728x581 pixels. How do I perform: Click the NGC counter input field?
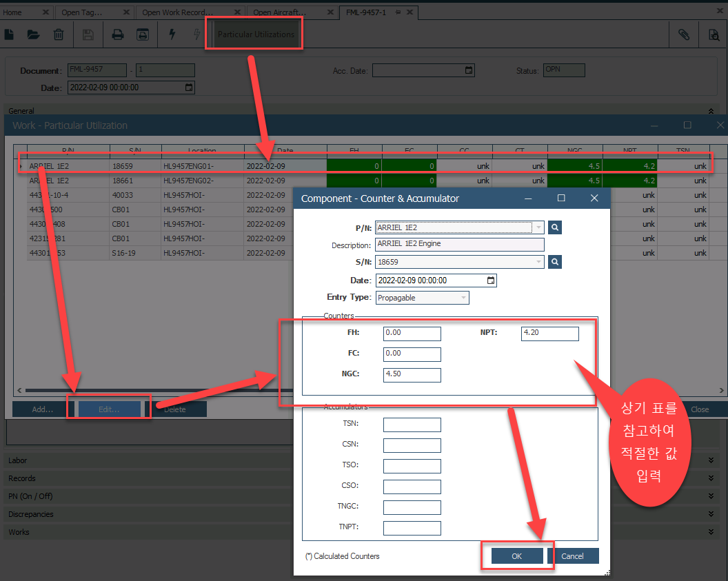coord(412,375)
